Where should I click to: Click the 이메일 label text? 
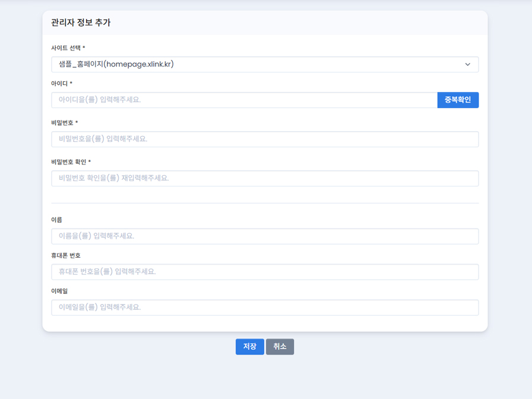click(x=59, y=291)
